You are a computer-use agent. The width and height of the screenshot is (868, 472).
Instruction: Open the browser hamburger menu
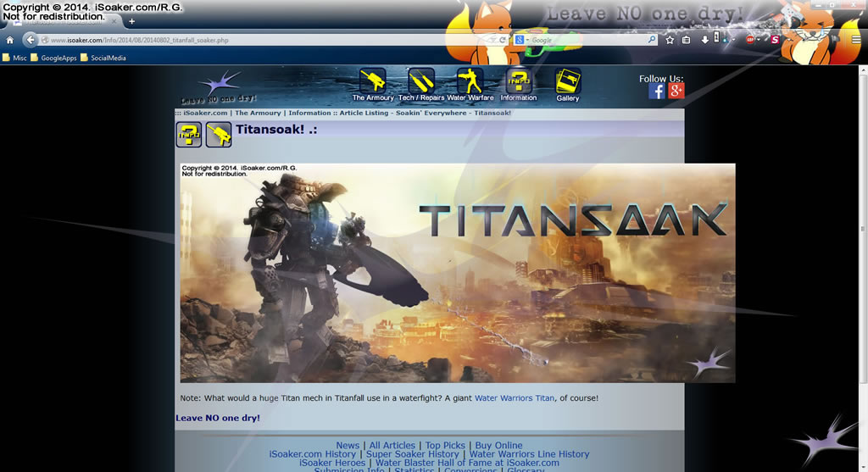point(856,40)
